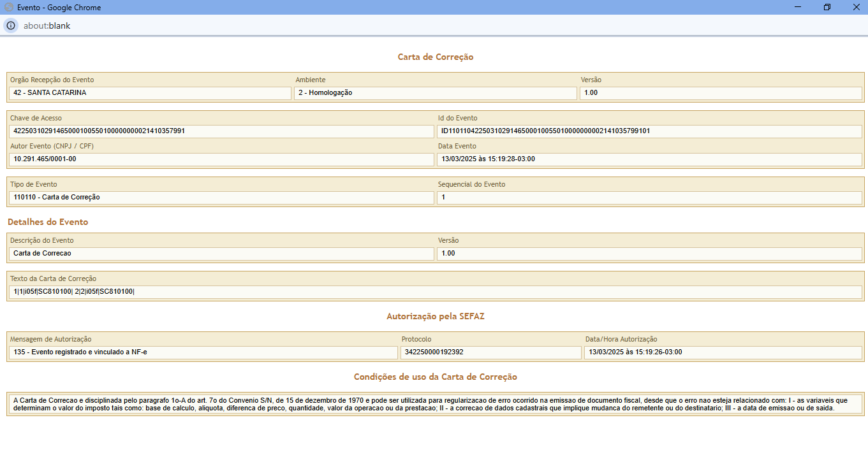The width and height of the screenshot is (868, 462).
Task: Click the '2 - Homologação' ambiente value
Action: click(436, 93)
